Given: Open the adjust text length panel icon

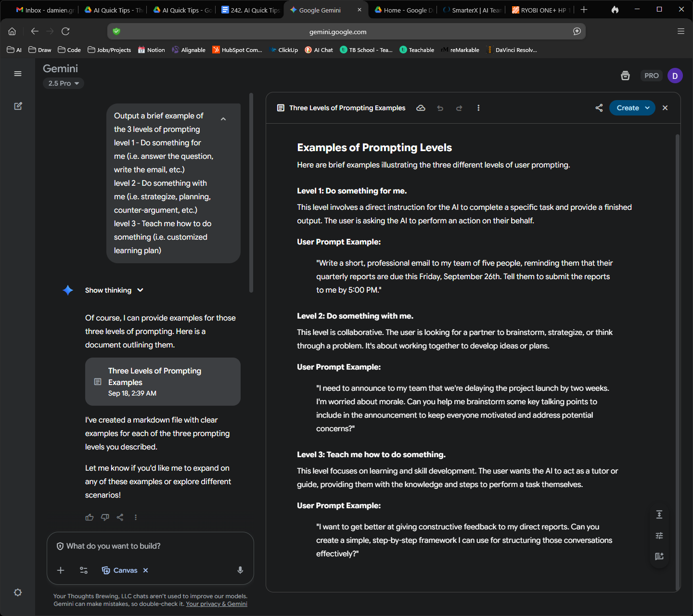Looking at the screenshot, I should click(x=659, y=514).
